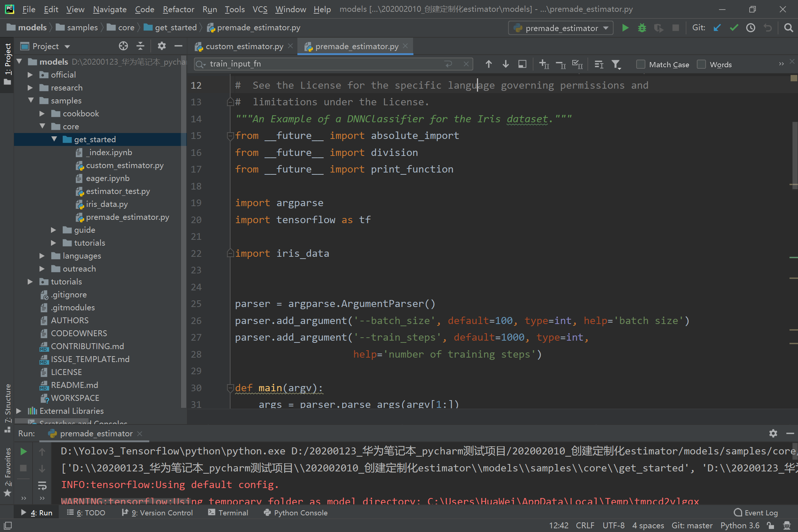The image size is (798, 532).
Task: Switch to the custom_estimator.py editor tab
Action: point(242,46)
